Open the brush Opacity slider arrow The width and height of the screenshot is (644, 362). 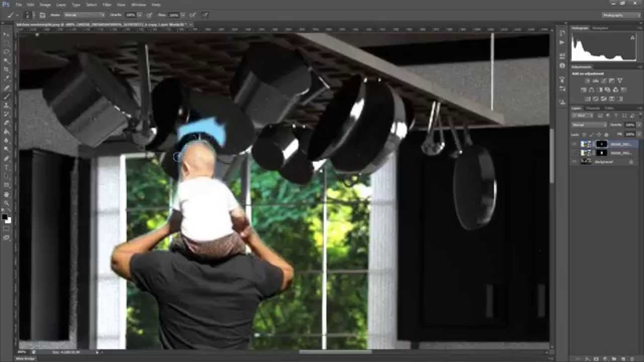tap(140, 15)
